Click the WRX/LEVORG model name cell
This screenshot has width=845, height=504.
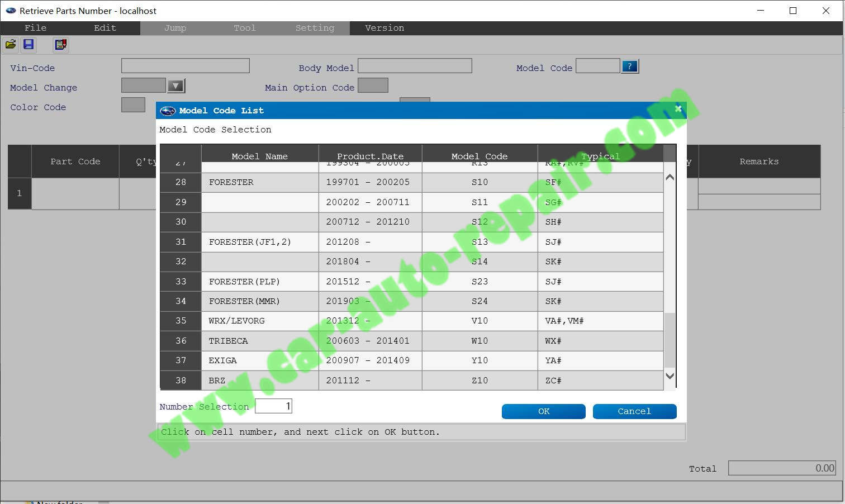pos(260,321)
